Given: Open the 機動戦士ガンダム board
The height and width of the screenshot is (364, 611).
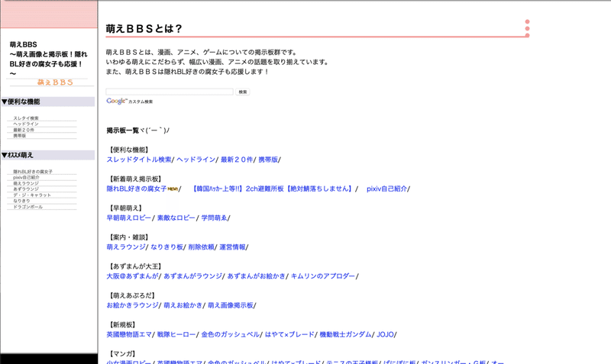Looking at the screenshot, I should (x=346, y=334).
